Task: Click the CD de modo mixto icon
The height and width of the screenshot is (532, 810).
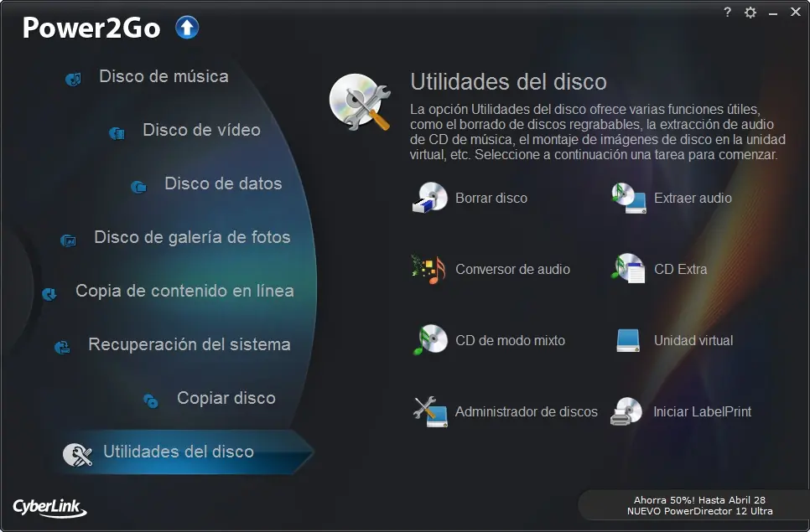Action: [x=430, y=339]
